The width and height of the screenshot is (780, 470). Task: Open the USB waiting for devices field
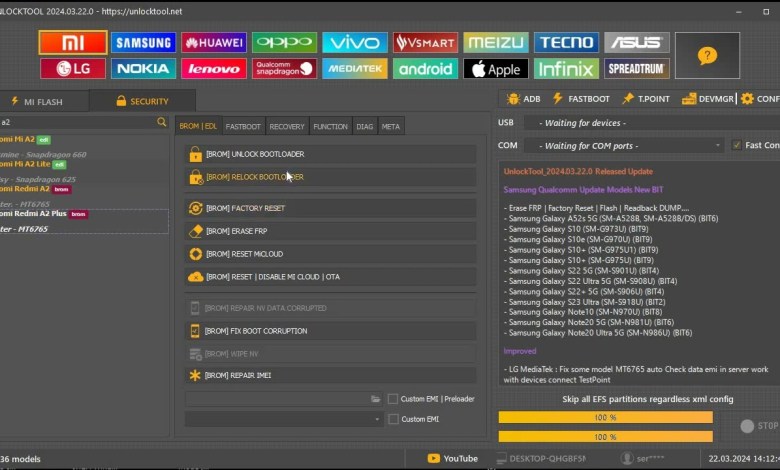(653, 123)
